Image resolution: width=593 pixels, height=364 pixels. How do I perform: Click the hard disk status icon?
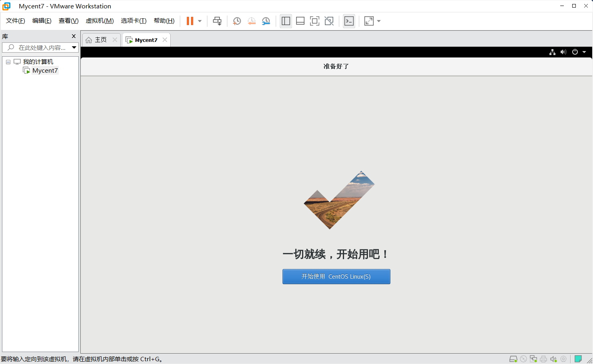(513, 359)
